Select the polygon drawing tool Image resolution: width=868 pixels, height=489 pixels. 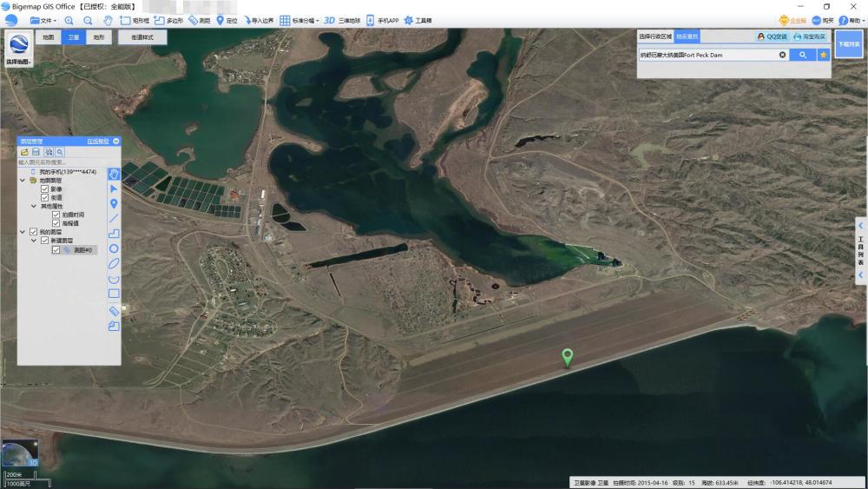pyautogui.click(x=114, y=234)
